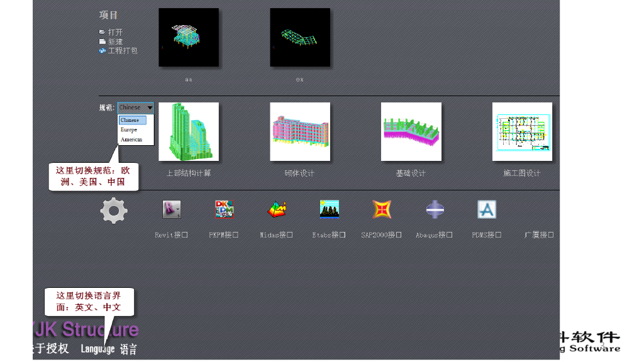
Task: Launch the Midas interface icon
Action: (x=277, y=209)
